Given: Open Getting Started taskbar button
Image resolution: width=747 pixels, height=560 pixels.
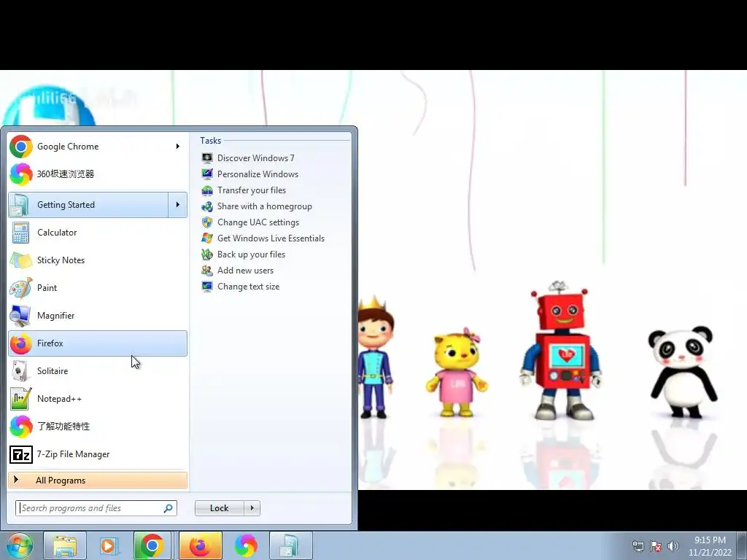Looking at the screenshot, I should pos(290,545).
